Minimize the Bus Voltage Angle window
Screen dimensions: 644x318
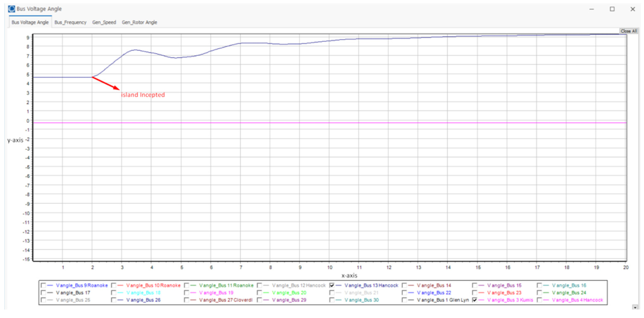click(x=591, y=9)
